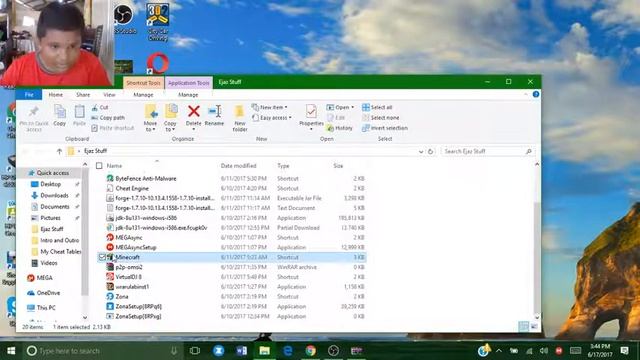
Task: Click the Copy path command
Action: pos(108,118)
